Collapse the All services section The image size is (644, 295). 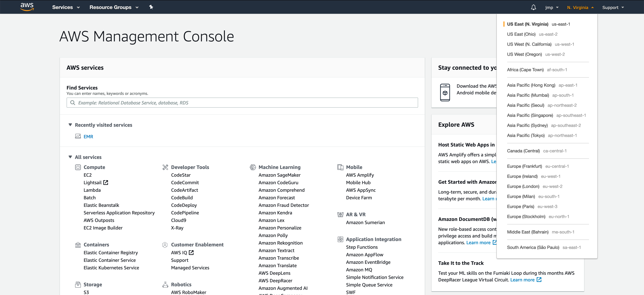(x=70, y=157)
